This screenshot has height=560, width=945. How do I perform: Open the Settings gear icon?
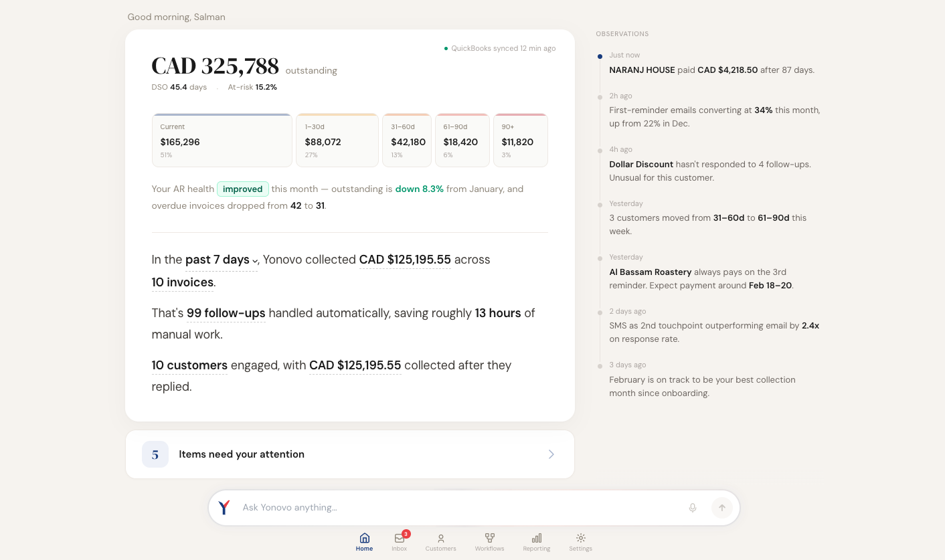tap(581, 538)
